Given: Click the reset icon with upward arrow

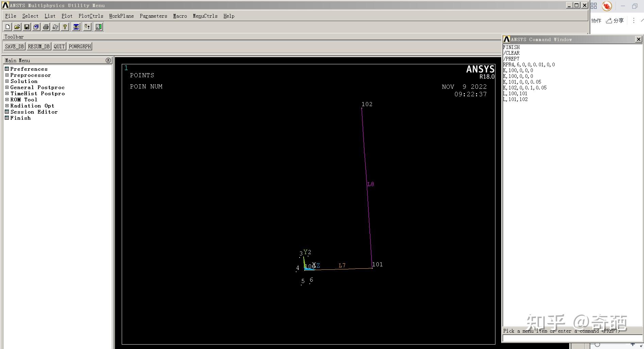Looking at the screenshot, I should point(87,27).
